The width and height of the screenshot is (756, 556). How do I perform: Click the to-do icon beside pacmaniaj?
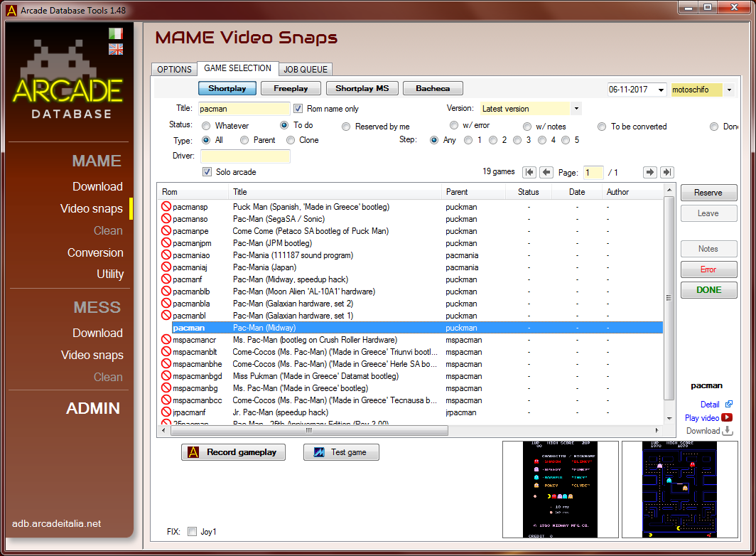coord(166,267)
